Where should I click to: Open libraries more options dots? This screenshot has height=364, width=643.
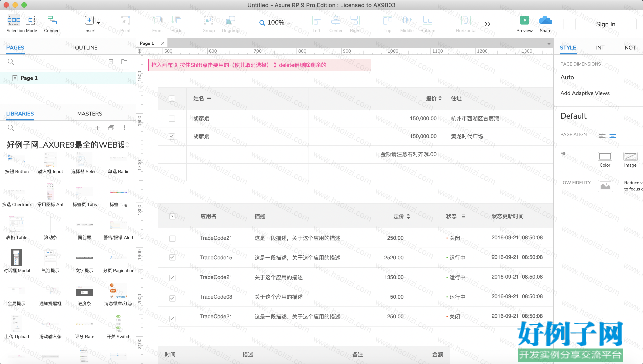124,128
